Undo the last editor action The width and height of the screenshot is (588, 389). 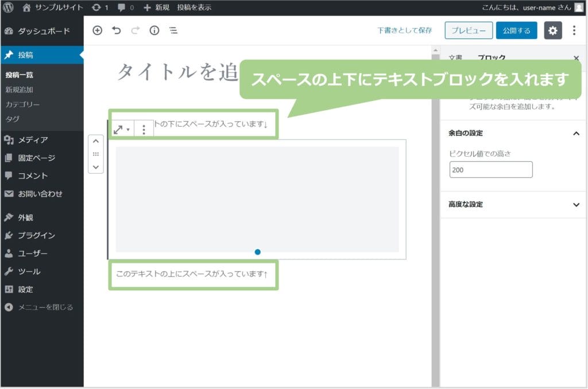click(117, 31)
